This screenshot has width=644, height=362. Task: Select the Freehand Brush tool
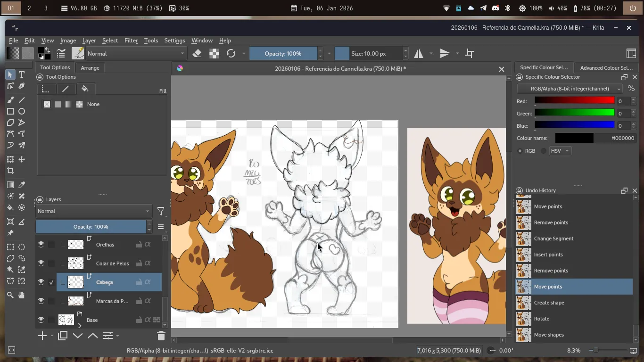click(10, 100)
